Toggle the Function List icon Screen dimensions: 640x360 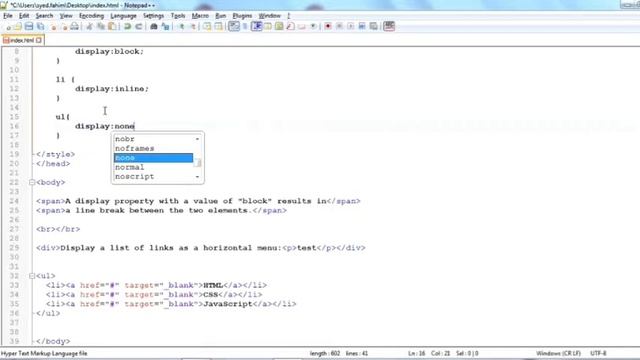pos(290,27)
